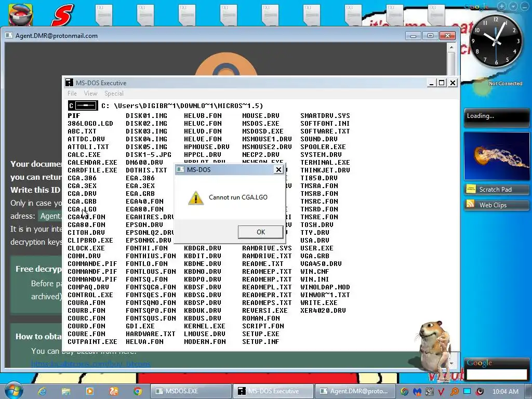The image size is (532, 399).
Task: Switch to the Agent.DMR@proto... taskbar button
Action: (355, 391)
